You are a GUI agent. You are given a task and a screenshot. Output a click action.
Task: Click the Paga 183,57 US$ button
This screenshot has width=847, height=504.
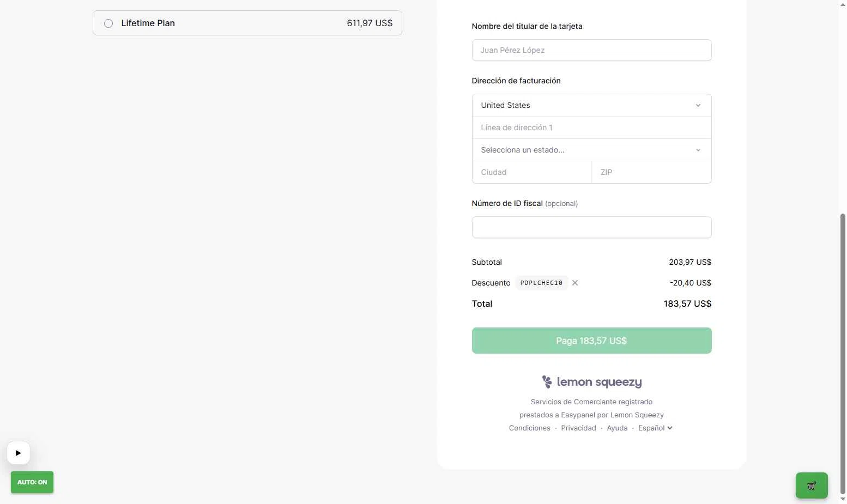(x=591, y=341)
